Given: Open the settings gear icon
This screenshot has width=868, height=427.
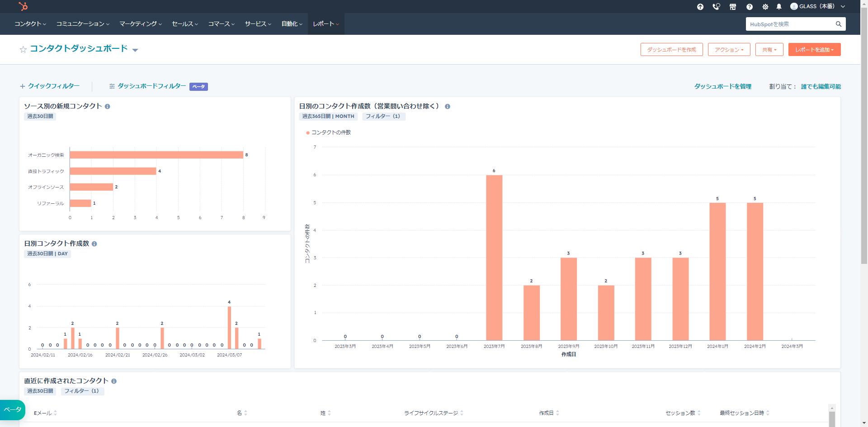Looking at the screenshot, I should tap(765, 7).
